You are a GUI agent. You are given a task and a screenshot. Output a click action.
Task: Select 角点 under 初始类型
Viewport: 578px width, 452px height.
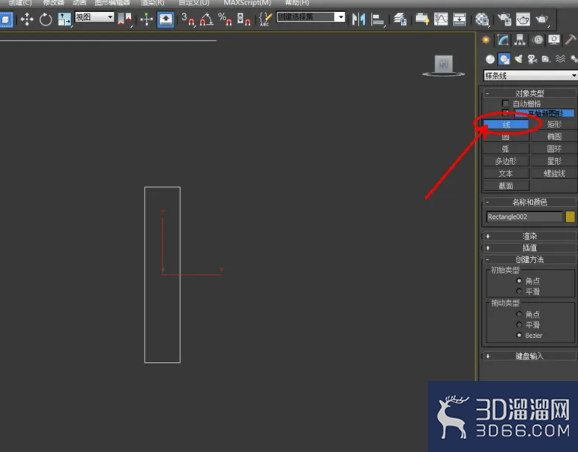click(519, 281)
